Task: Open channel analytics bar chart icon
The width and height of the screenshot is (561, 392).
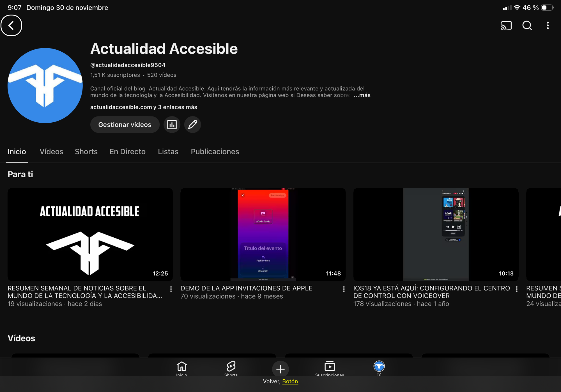Action: click(172, 125)
